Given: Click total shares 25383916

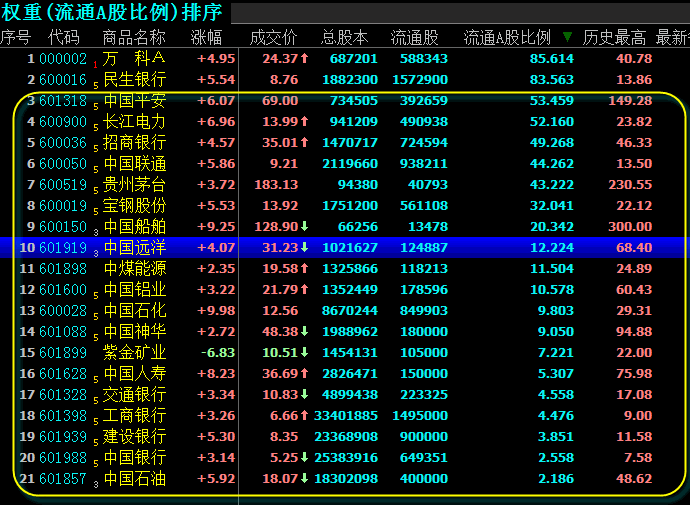Looking at the screenshot, I should coord(346,457).
